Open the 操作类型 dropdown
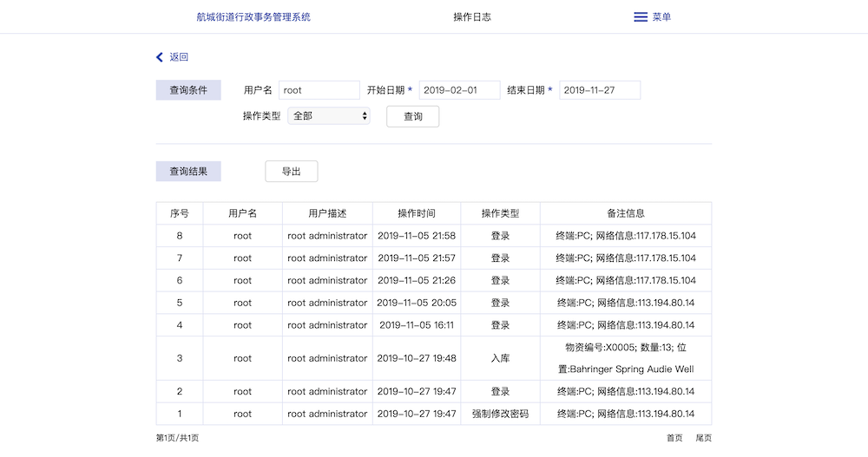Image resolution: width=868 pixels, height=457 pixels. 329,115
